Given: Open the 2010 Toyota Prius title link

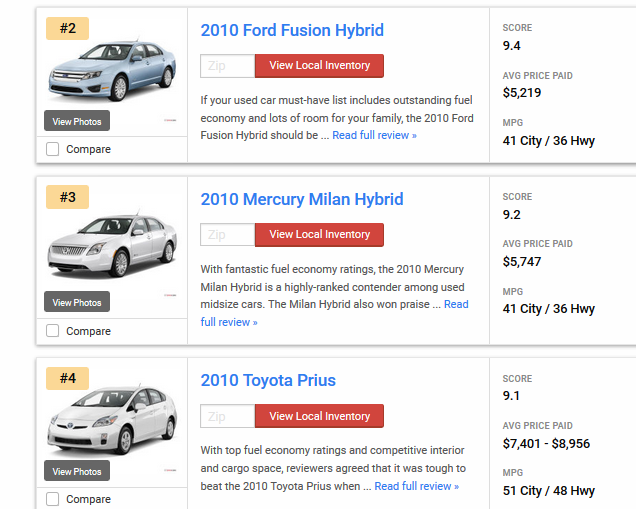Looking at the screenshot, I should tap(268, 380).
